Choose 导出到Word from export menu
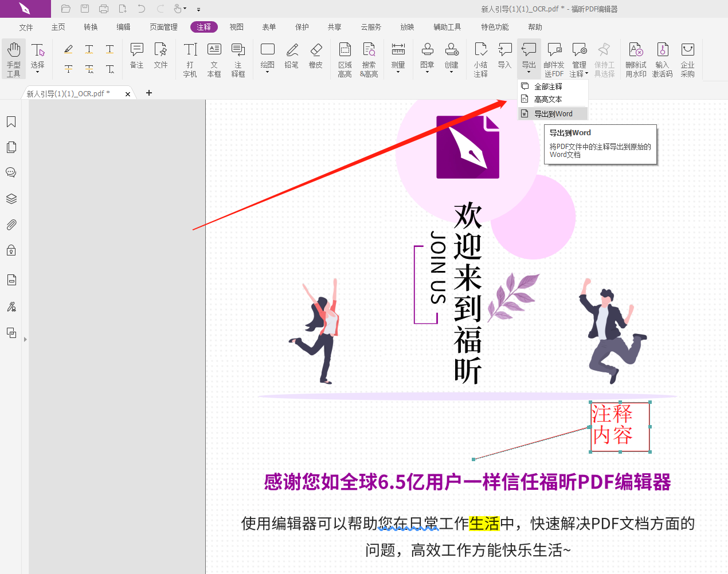Viewport: 728px width, 574px height. [552, 113]
